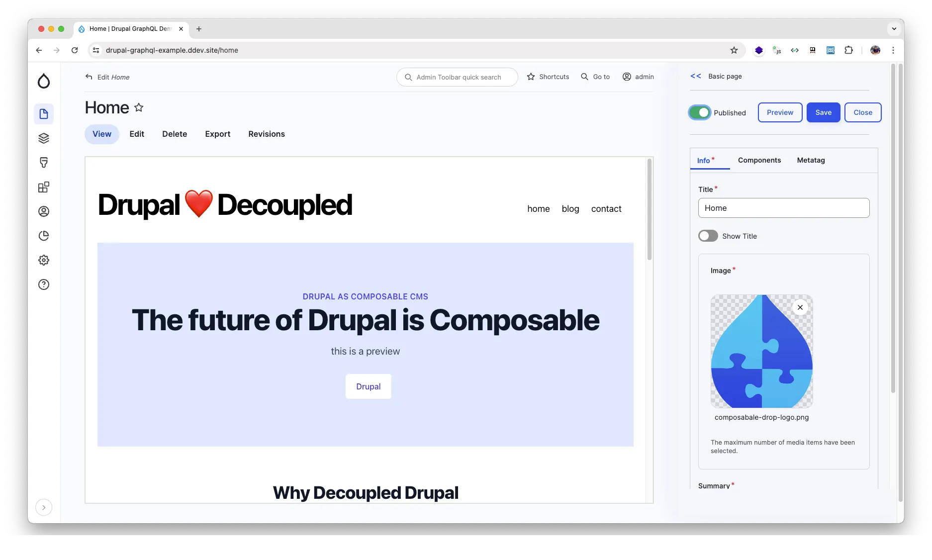Click the back arrow beside Edit Home
Screen dimensions: 932x560
(89, 77)
